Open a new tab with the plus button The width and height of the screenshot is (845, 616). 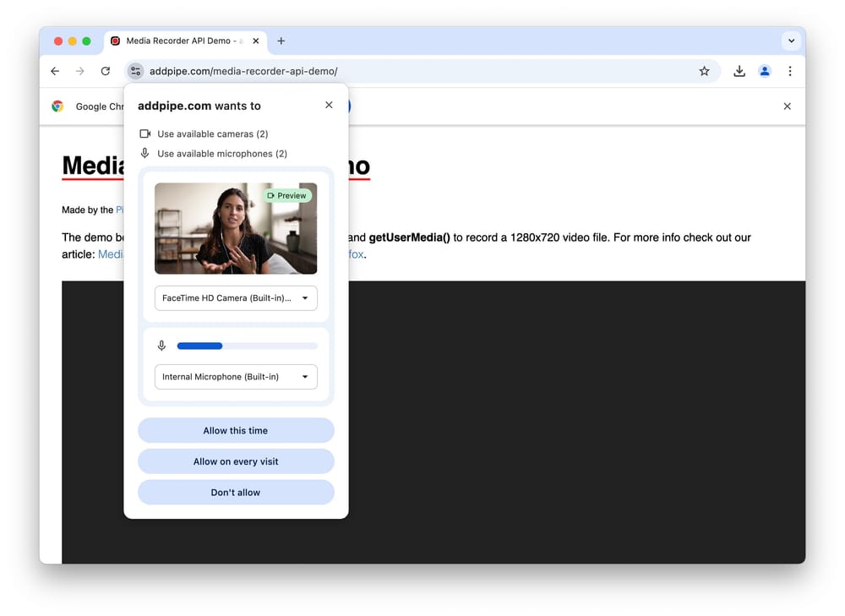pos(281,41)
